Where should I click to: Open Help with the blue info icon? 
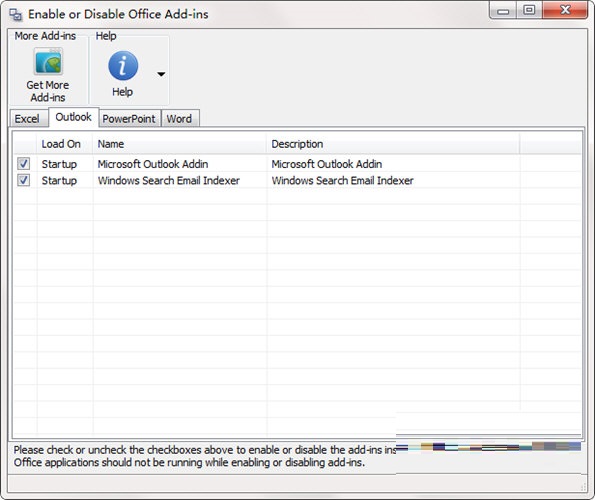(123, 66)
